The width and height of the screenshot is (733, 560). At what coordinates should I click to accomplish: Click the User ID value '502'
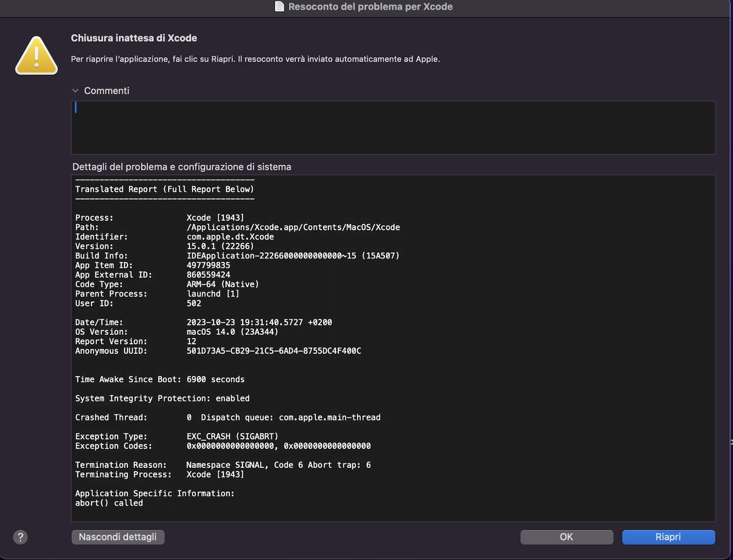[194, 303]
